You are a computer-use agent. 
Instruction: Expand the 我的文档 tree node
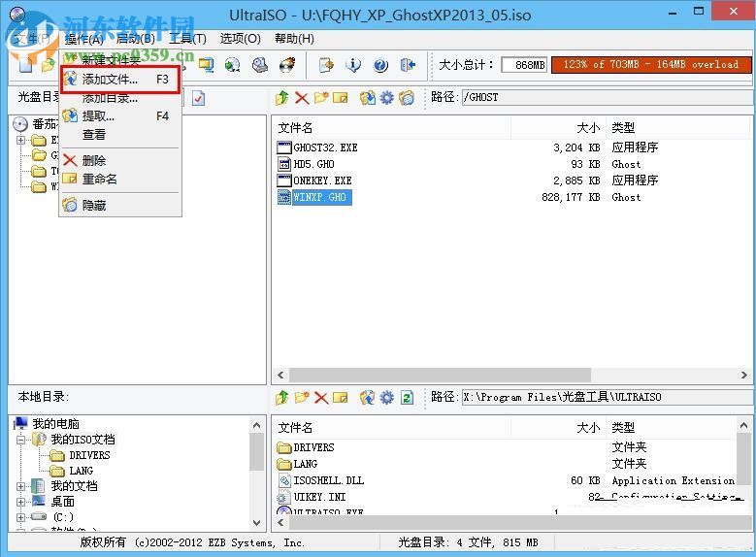20,486
